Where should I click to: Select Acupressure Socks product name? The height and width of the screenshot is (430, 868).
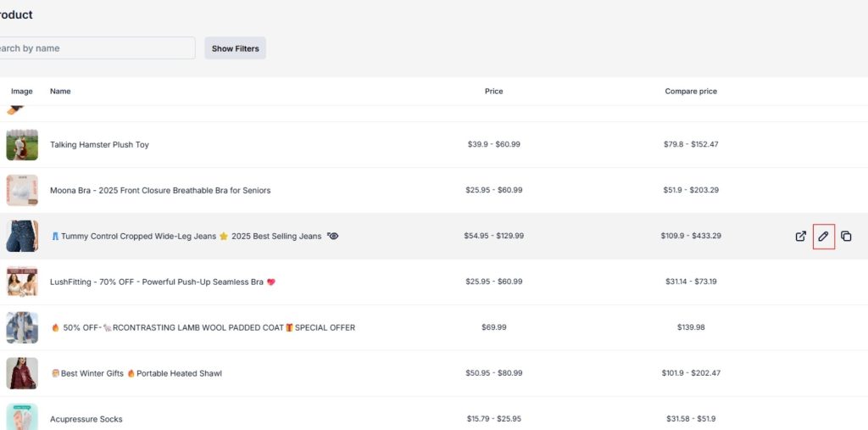[x=86, y=420]
